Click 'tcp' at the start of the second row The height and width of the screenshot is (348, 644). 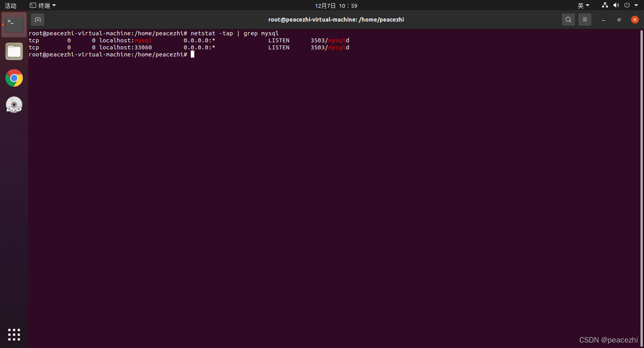point(34,47)
